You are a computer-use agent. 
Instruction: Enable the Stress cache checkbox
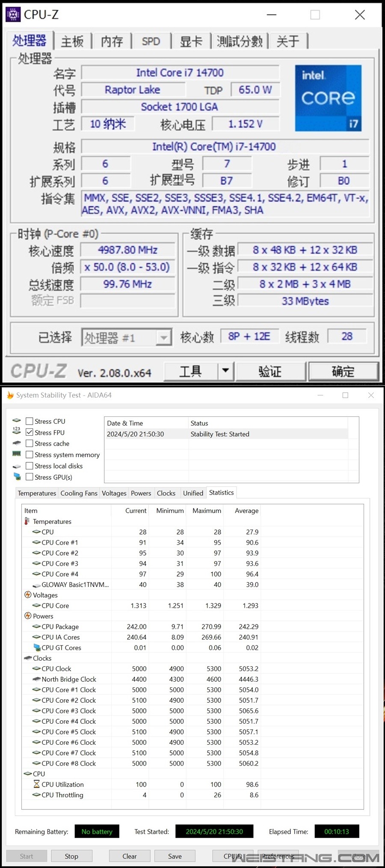click(x=30, y=443)
